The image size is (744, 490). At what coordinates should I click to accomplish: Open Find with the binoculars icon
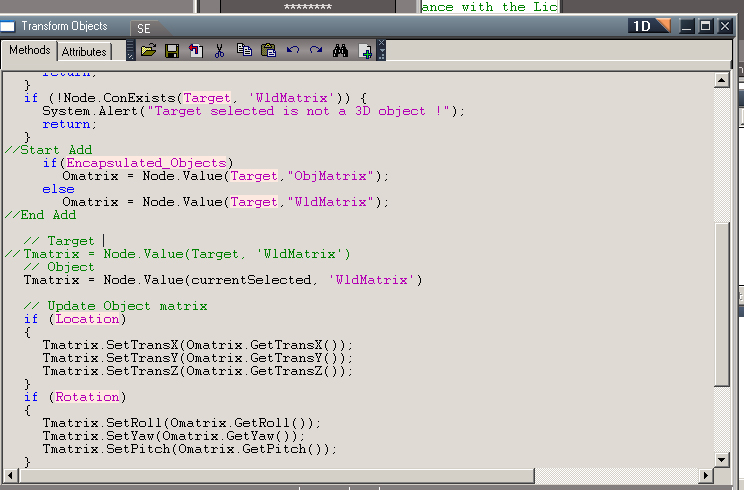coord(340,50)
